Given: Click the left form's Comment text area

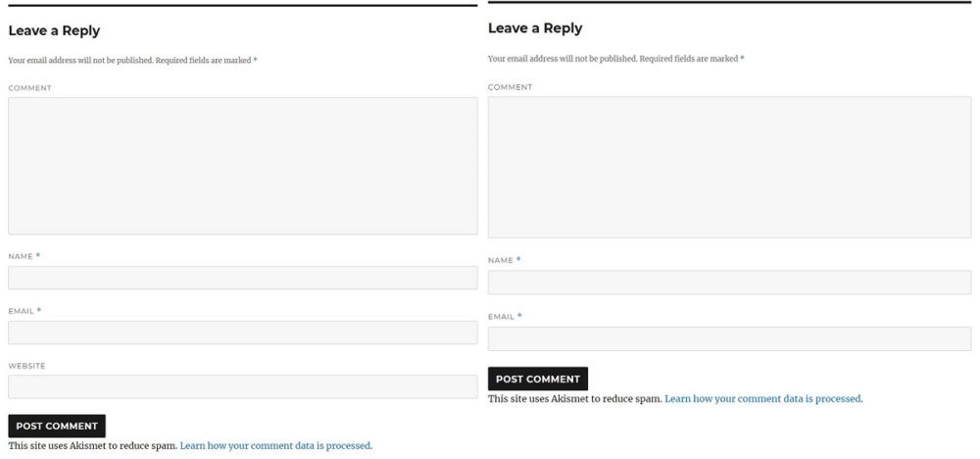Looking at the screenshot, I should click(242, 166).
